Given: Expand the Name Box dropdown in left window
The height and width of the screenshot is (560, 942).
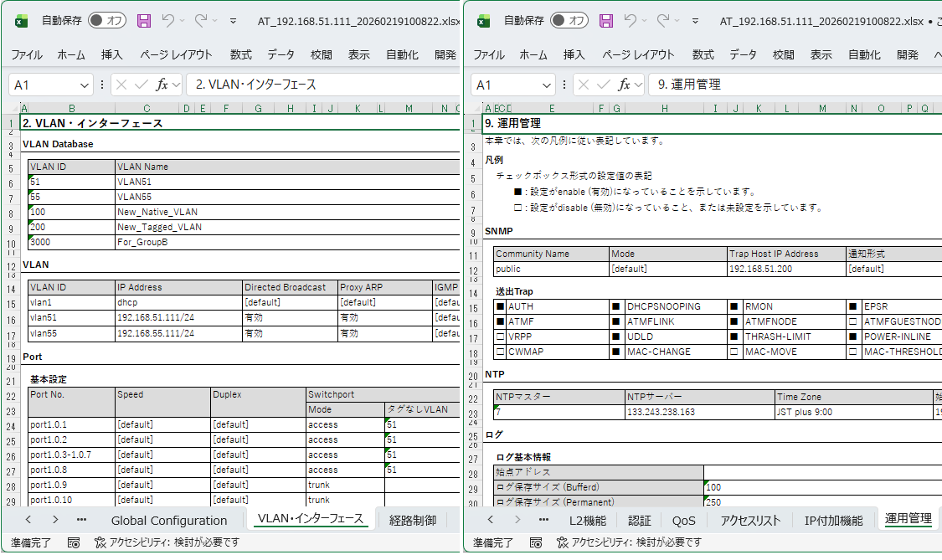Looking at the screenshot, I should [x=85, y=85].
